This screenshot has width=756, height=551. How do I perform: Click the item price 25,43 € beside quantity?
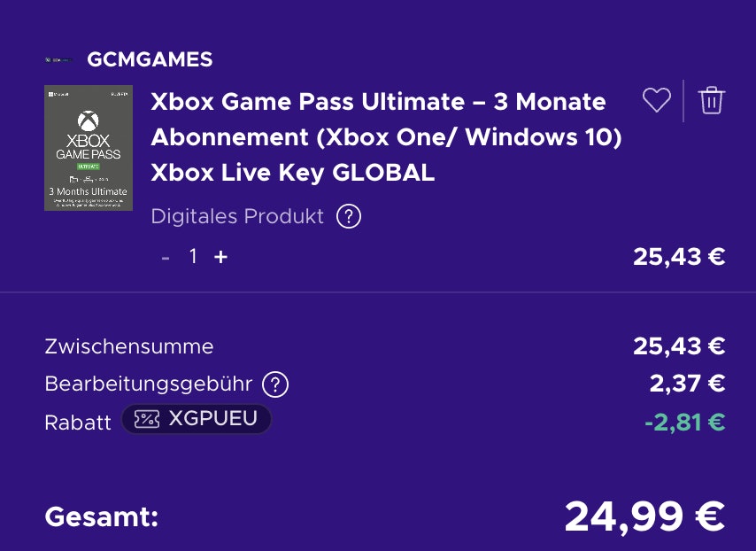(x=679, y=257)
